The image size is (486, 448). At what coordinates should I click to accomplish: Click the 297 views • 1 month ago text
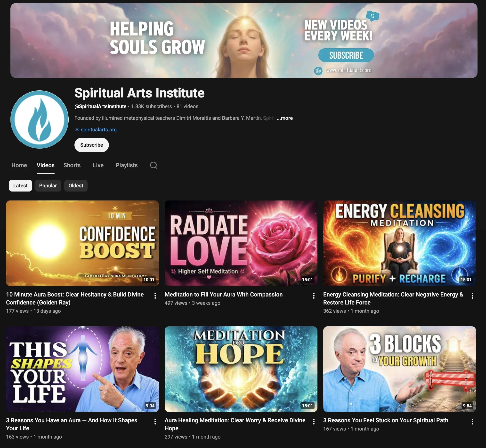pos(193,437)
